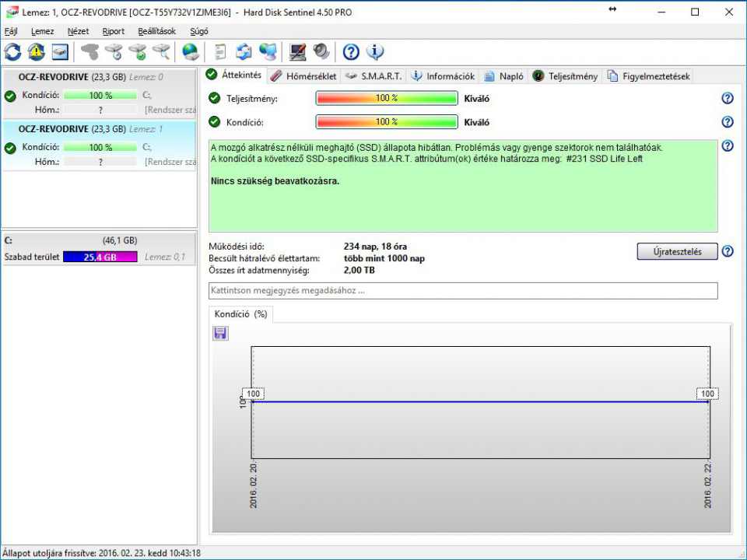Switch to the Áttekintés tab
This screenshot has width=747, height=560.
[x=234, y=75]
